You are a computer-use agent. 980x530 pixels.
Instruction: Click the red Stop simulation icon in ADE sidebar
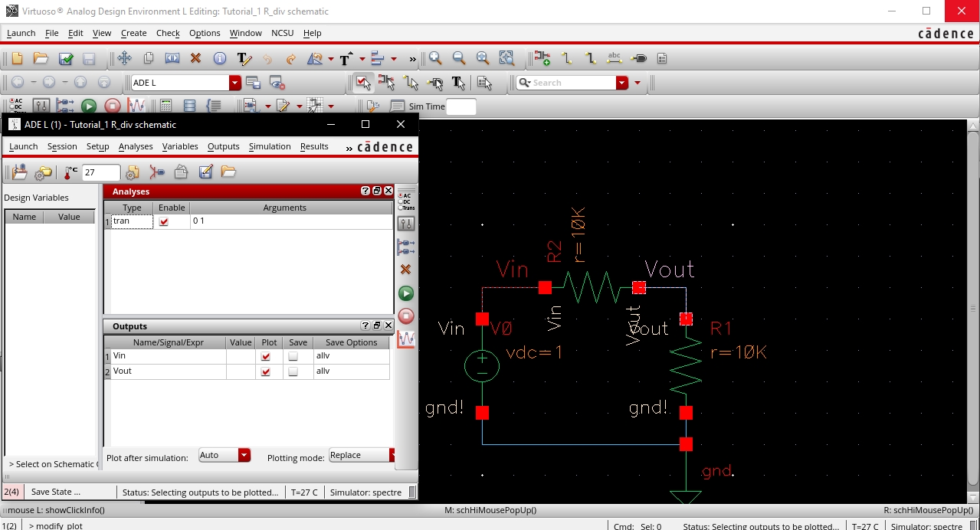406,316
